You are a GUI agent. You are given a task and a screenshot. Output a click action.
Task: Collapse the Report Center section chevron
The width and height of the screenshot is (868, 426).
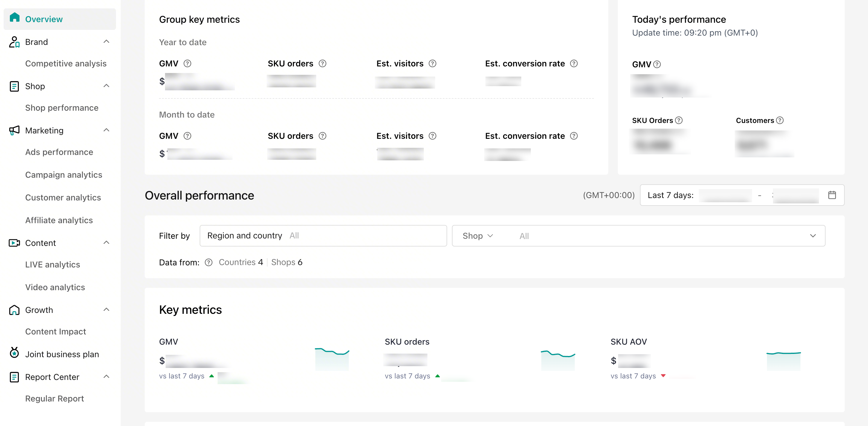pos(106,376)
